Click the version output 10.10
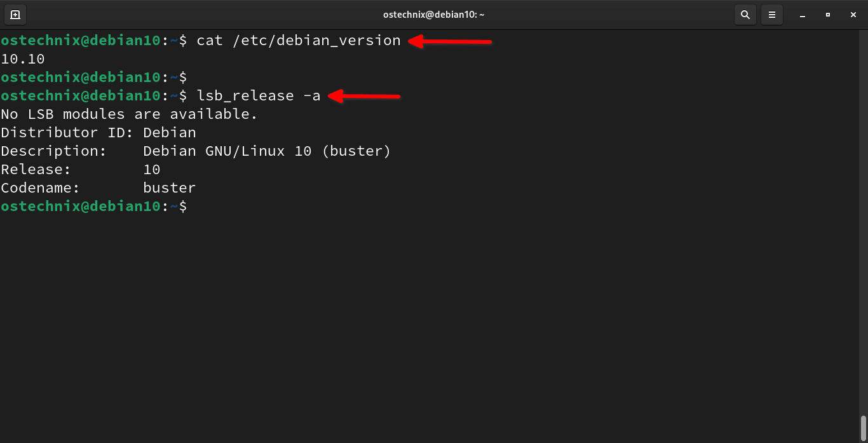 21,58
